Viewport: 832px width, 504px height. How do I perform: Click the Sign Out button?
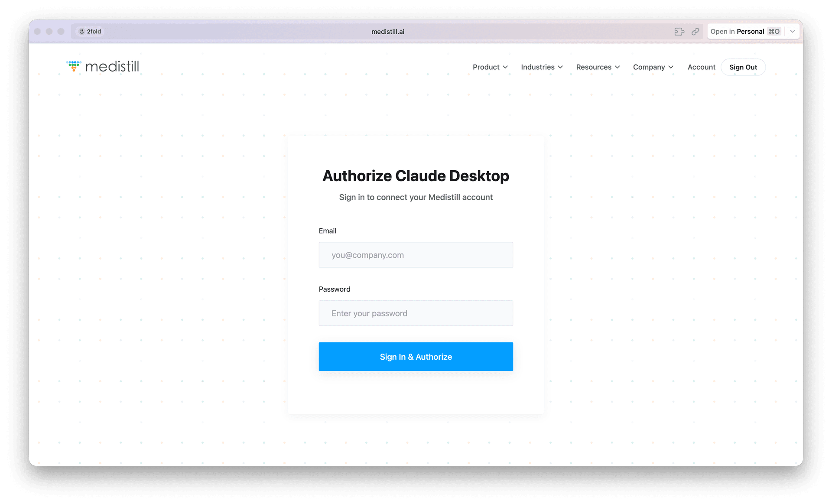(743, 67)
